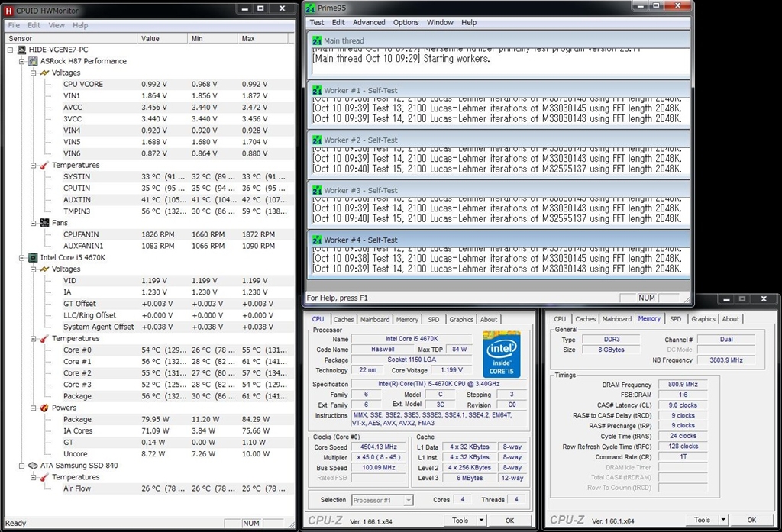The height and width of the screenshot is (532, 782).
Task: Open the Processor #1 selection dropdown
Action: pos(408,500)
